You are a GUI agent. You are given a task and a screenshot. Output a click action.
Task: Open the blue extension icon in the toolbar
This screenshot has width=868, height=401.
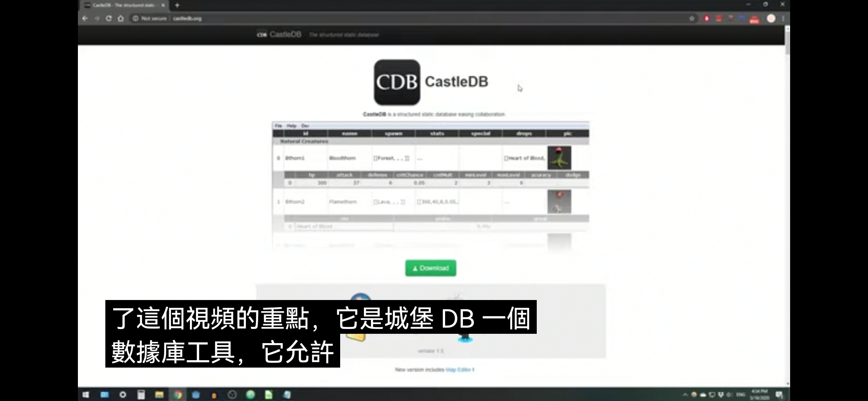click(742, 18)
